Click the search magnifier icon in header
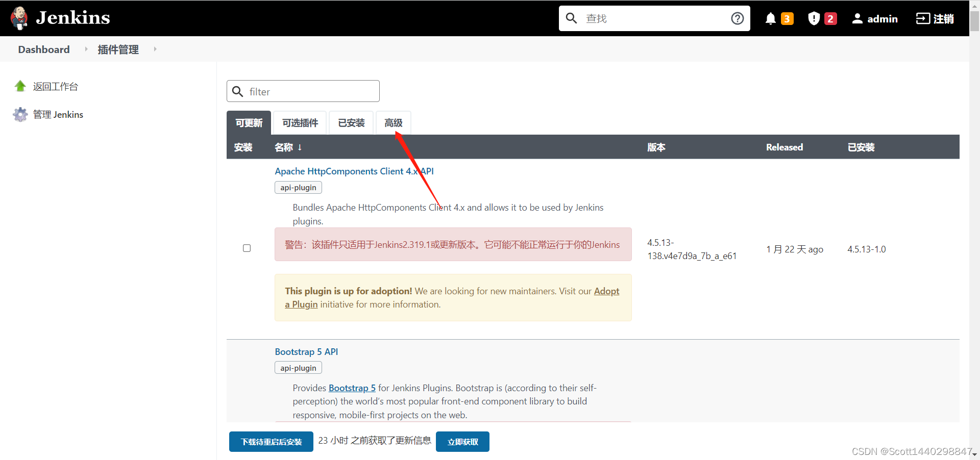Viewport: 980px width, 460px height. [x=571, y=18]
